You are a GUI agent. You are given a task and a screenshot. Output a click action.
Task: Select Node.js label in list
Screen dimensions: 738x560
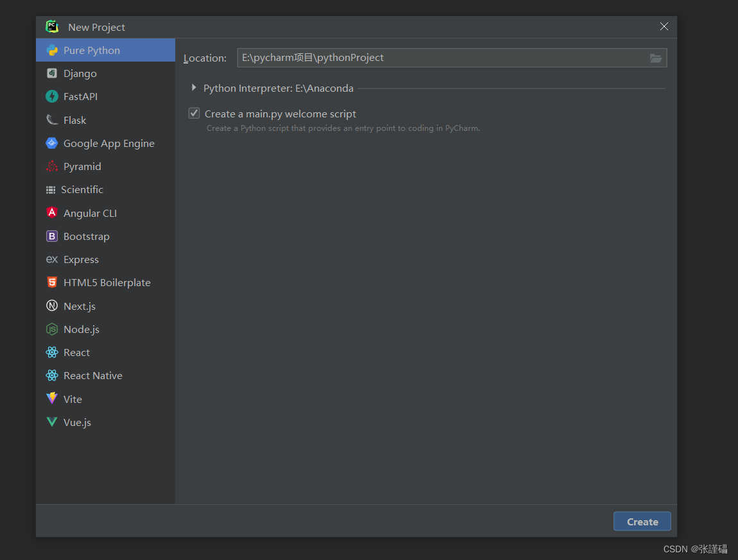[82, 330]
